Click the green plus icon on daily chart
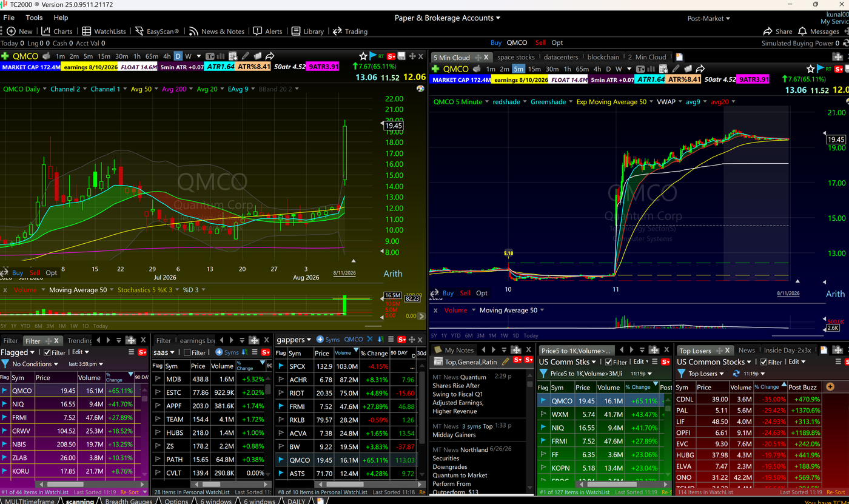Viewport: 849px width, 504px height. (5, 56)
